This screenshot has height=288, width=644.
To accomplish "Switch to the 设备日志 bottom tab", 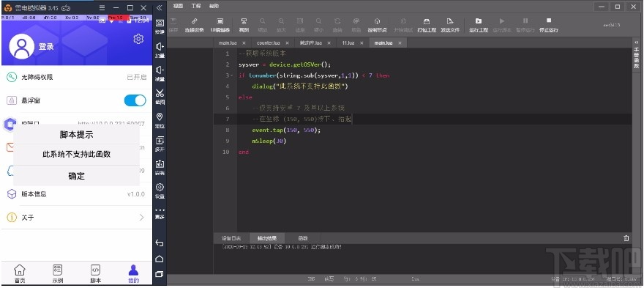I will click(x=231, y=238).
